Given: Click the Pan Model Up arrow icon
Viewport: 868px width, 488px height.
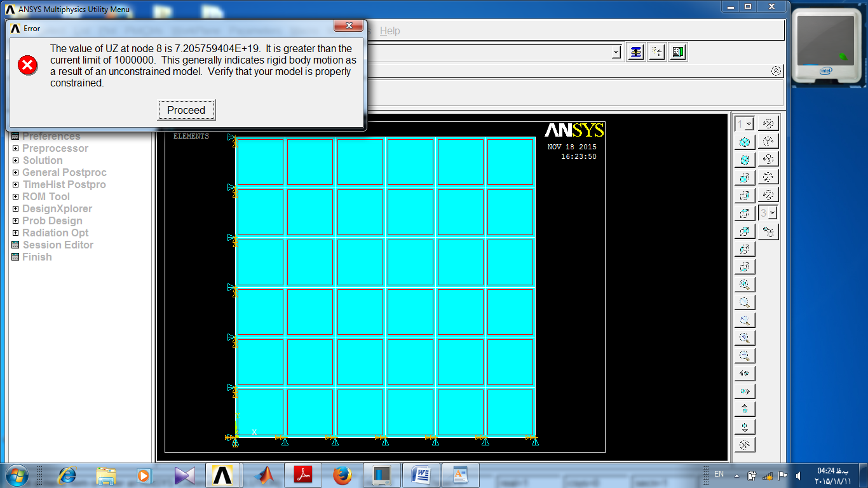Looking at the screenshot, I should point(745,409).
